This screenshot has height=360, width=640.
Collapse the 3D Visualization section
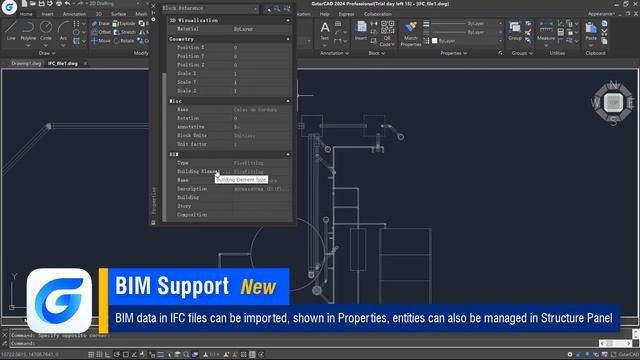288,20
